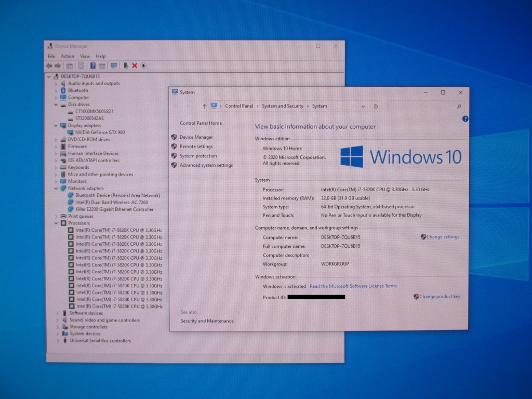The image size is (532, 399).
Task: Select Intel(R) Dual Band Wireless-AC 7260
Action: click(x=112, y=202)
